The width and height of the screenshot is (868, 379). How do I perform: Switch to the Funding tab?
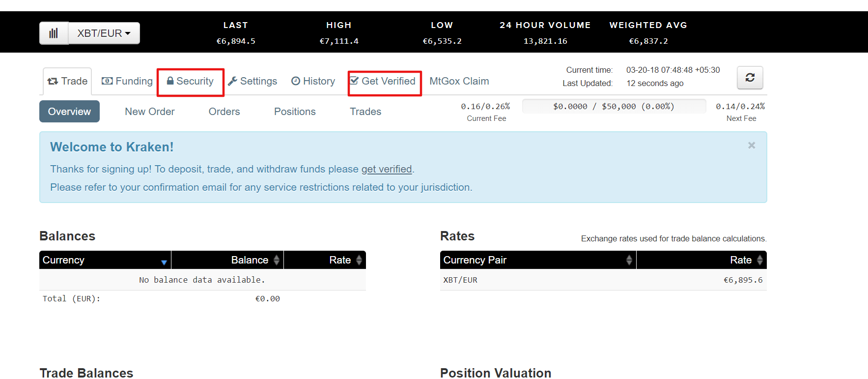click(x=127, y=81)
